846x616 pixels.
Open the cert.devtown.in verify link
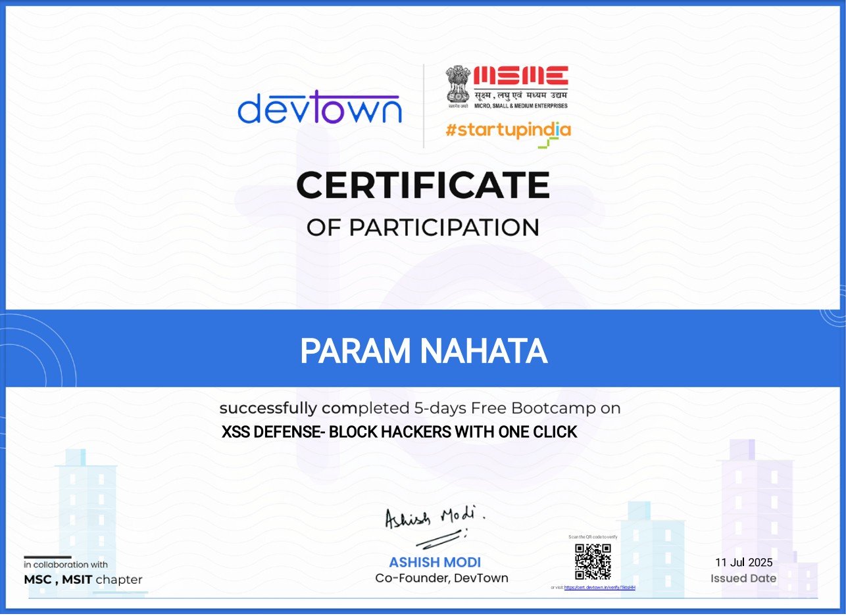599,587
